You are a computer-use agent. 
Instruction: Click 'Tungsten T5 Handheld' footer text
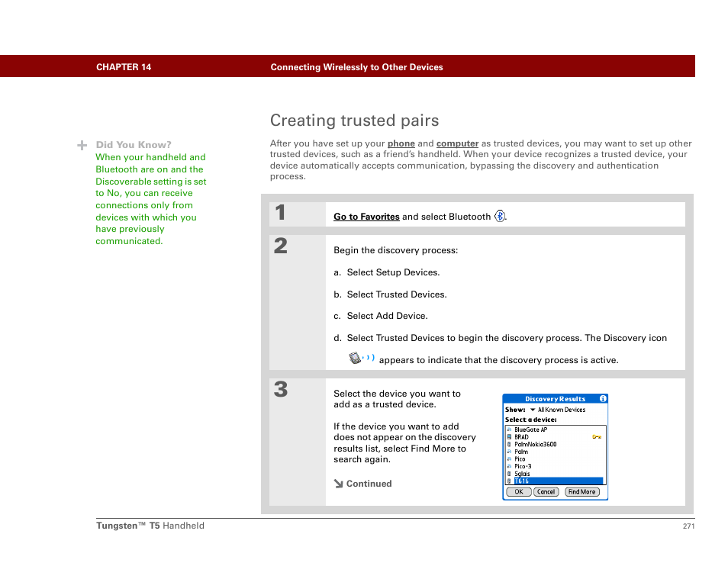pos(150,526)
